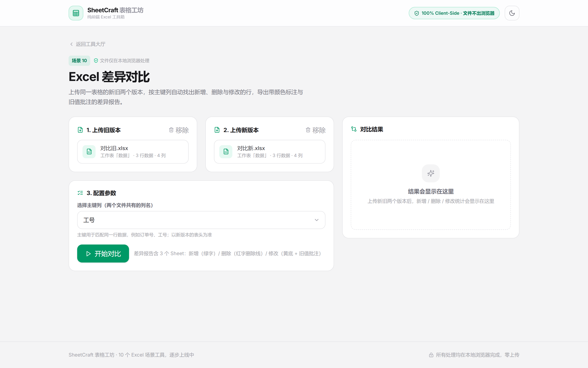Screen dimensions: 588x368
Task: Click the 选择主键列 field label
Action: click(x=115, y=205)
